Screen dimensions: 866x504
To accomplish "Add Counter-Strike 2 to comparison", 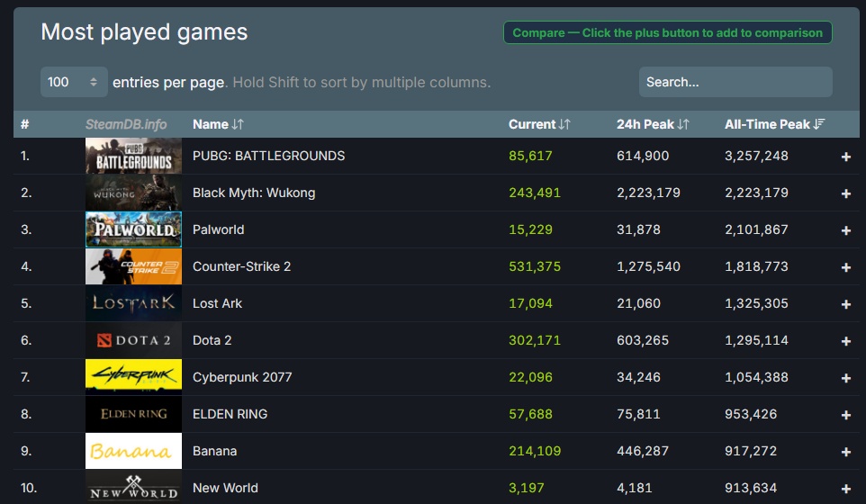I will click(x=845, y=267).
